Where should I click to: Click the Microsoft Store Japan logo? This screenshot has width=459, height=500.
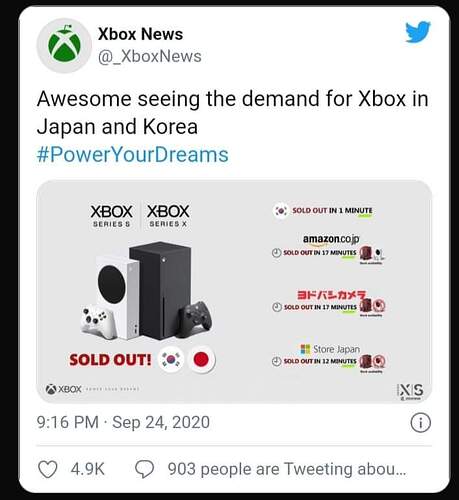coord(330,349)
